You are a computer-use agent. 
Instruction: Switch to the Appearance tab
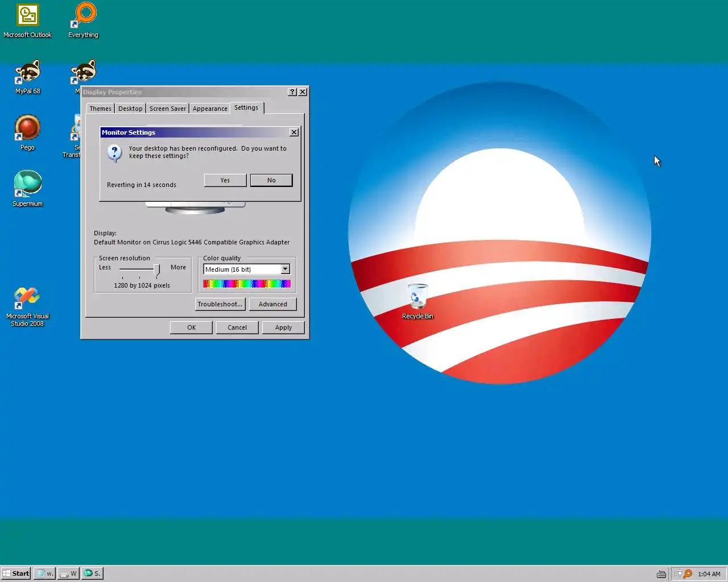point(210,109)
